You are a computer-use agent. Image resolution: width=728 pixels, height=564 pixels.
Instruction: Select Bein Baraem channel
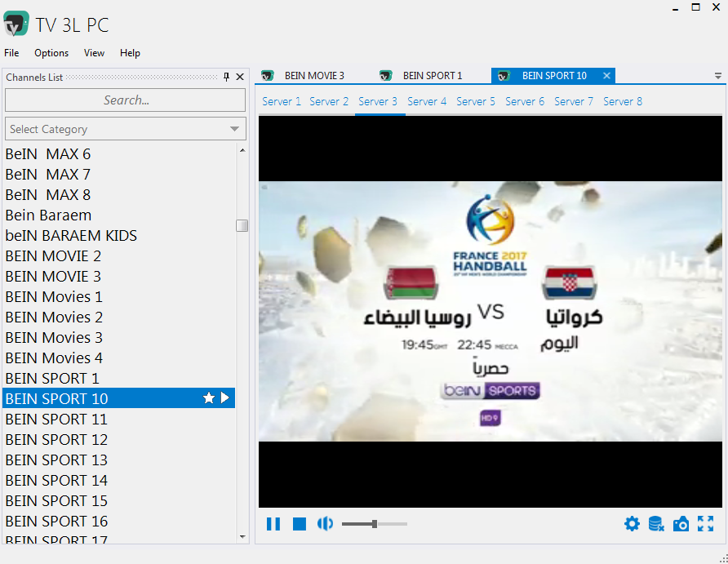(x=119, y=215)
